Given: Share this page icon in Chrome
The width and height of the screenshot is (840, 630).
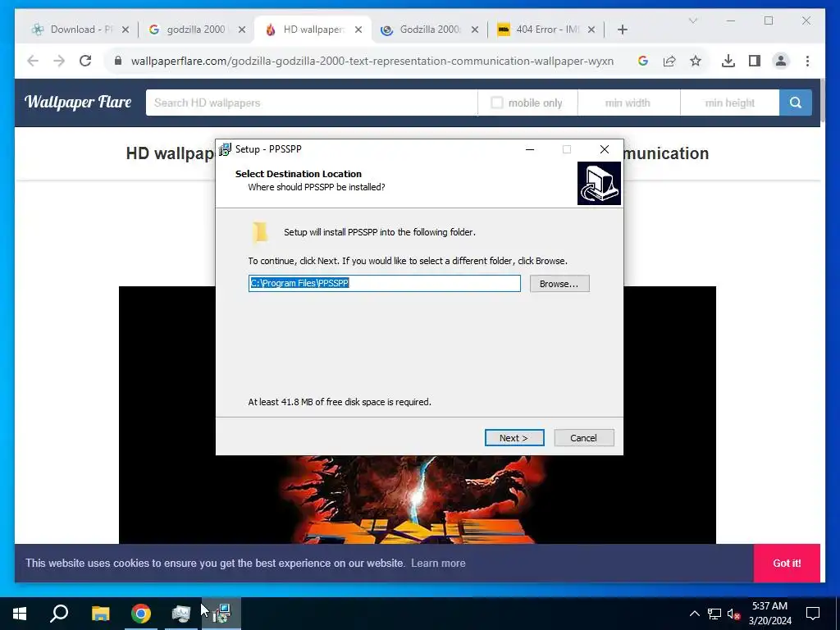Looking at the screenshot, I should [669, 61].
